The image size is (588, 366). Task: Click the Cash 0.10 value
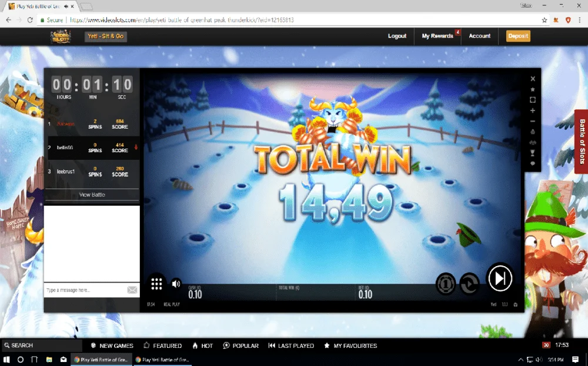pos(195,294)
